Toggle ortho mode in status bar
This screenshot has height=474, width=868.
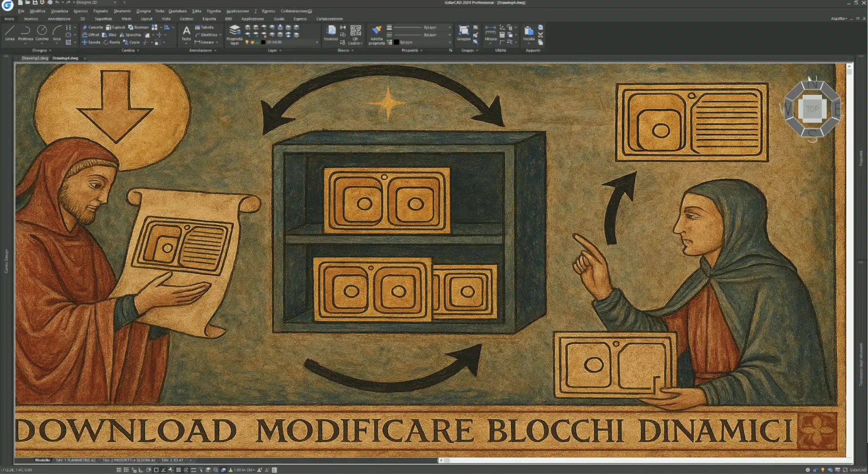(x=141, y=470)
